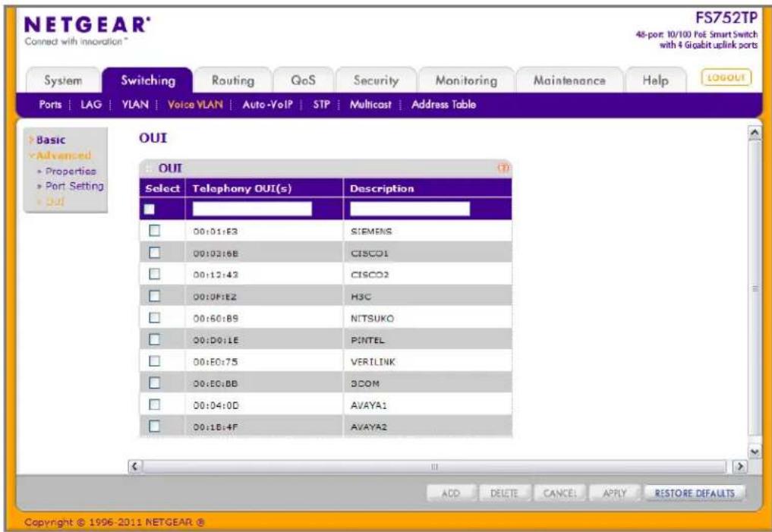Tick the VERILINK row checkbox
772x532 pixels.
(x=155, y=360)
